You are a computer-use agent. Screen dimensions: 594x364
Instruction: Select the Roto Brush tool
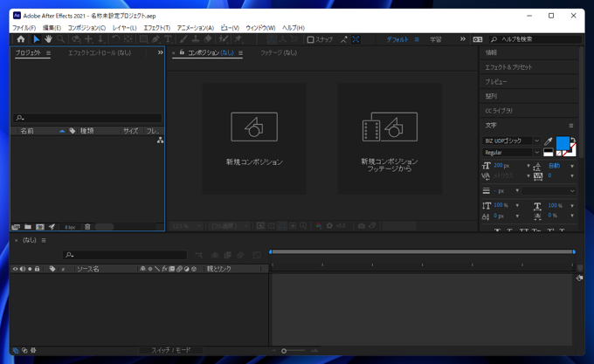224,39
